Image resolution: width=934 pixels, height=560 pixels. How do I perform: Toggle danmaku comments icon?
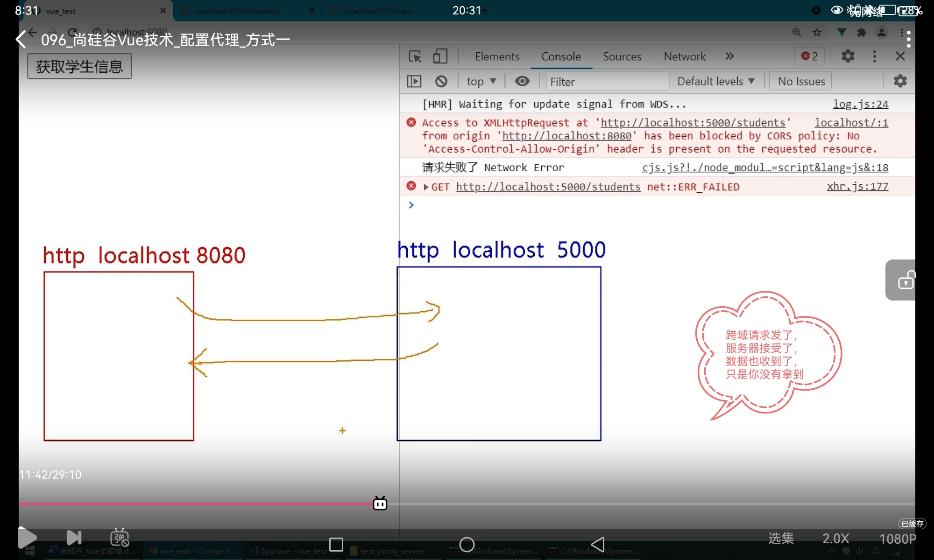120,538
